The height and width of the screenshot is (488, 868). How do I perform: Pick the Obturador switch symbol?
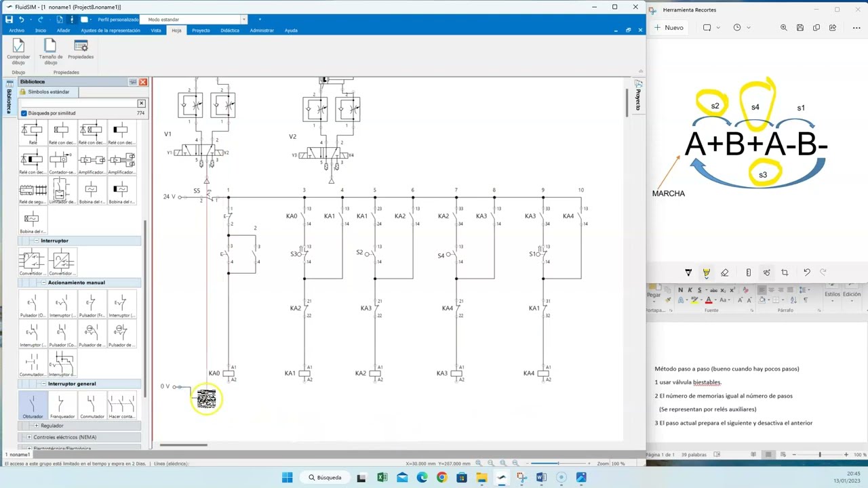click(33, 405)
